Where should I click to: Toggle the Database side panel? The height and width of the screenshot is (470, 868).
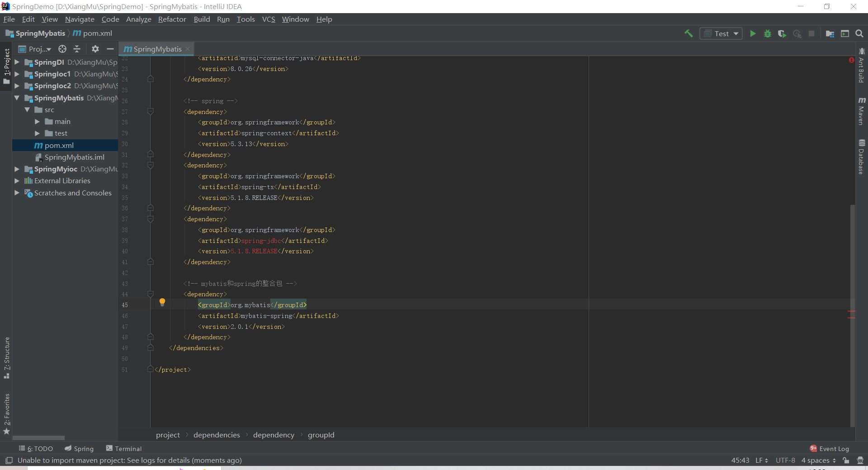pyautogui.click(x=862, y=157)
